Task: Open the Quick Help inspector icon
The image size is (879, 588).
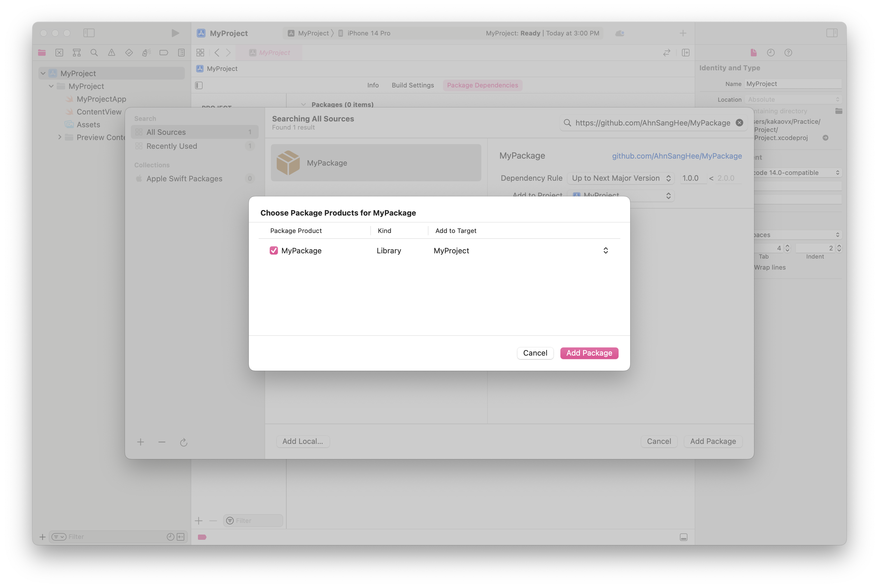Action: pyautogui.click(x=788, y=53)
